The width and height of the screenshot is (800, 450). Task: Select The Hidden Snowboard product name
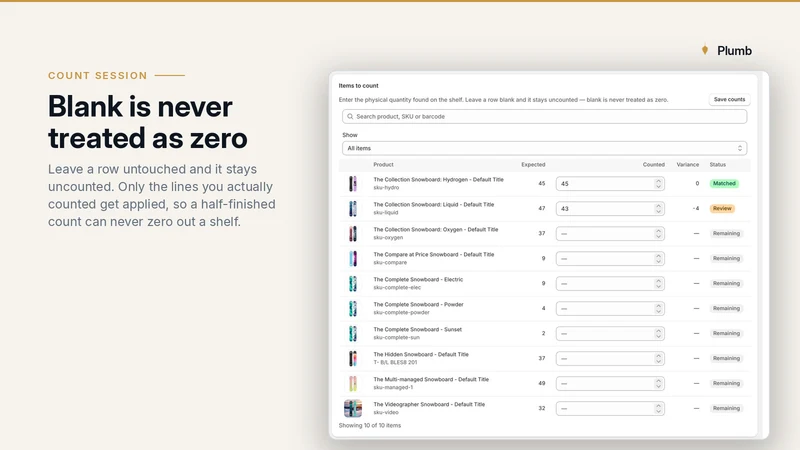coord(421,355)
